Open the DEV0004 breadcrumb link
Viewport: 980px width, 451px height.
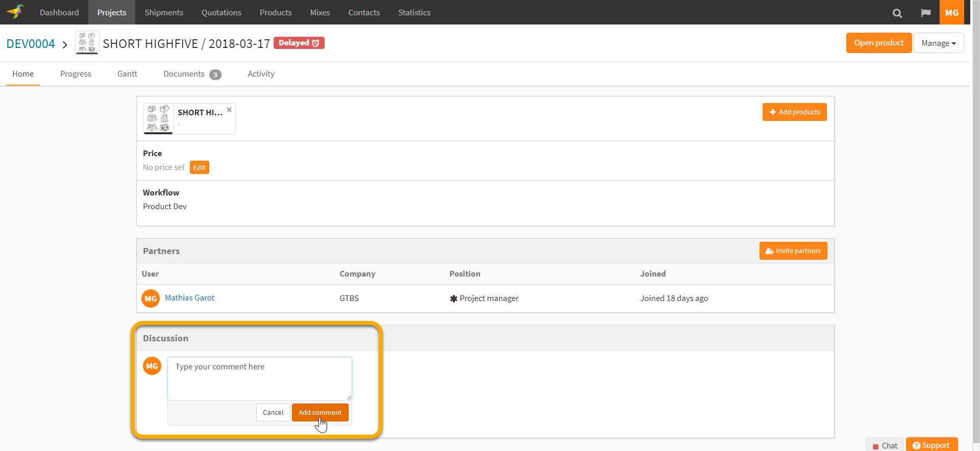[x=31, y=44]
